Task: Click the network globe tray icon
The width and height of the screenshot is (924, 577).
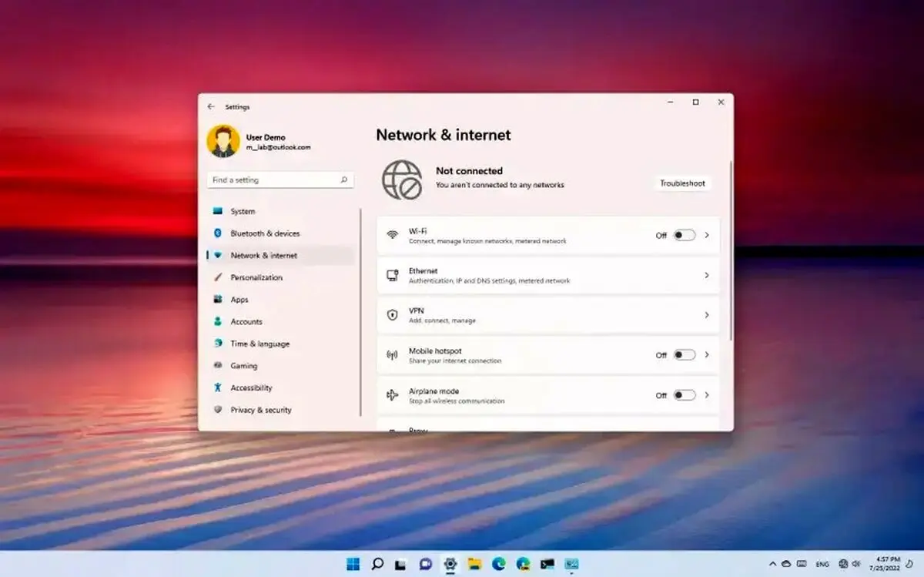Action: 843,564
